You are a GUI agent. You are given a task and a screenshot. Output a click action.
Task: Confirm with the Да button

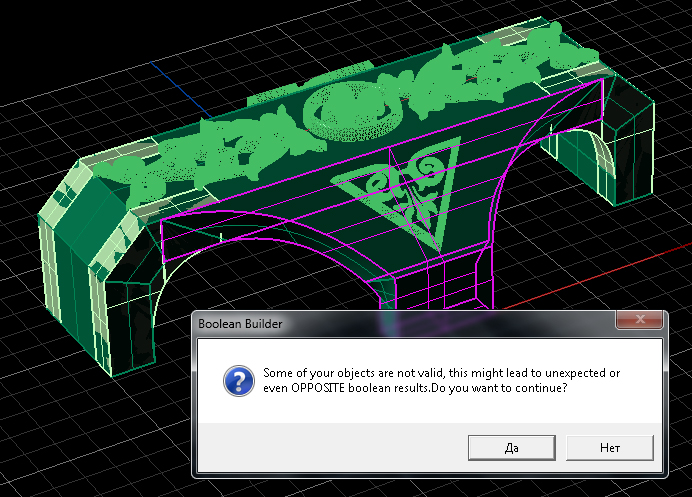coord(511,448)
